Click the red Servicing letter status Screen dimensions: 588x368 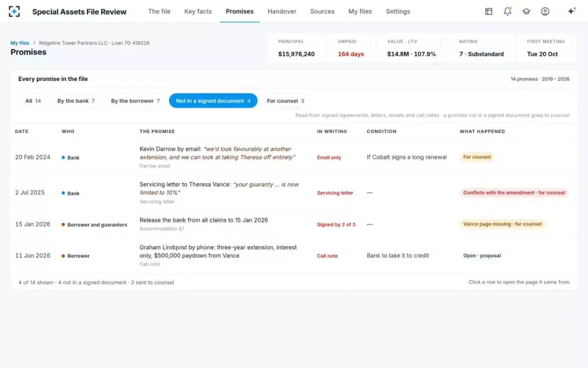pyautogui.click(x=335, y=193)
